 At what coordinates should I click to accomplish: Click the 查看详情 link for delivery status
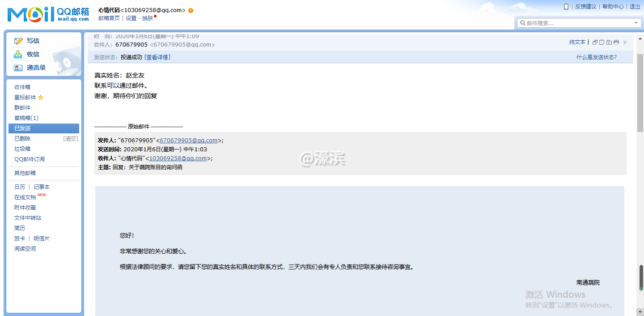click(x=157, y=57)
